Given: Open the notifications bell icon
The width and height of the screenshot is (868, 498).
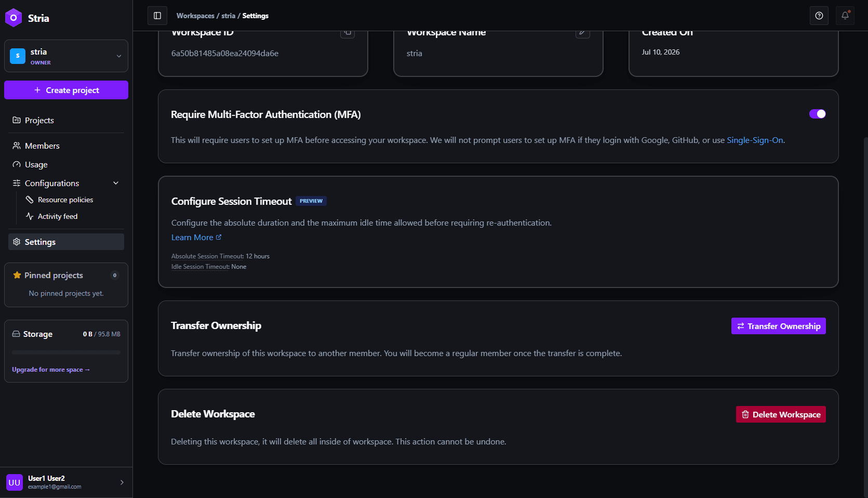Looking at the screenshot, I should [845, 16].
